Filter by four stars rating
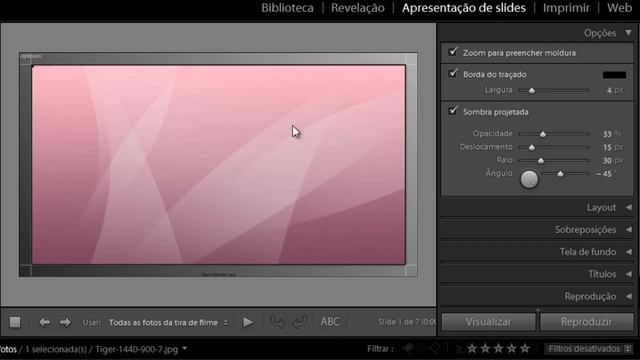This screenshot has width=640, height=360. pos(511,348)
